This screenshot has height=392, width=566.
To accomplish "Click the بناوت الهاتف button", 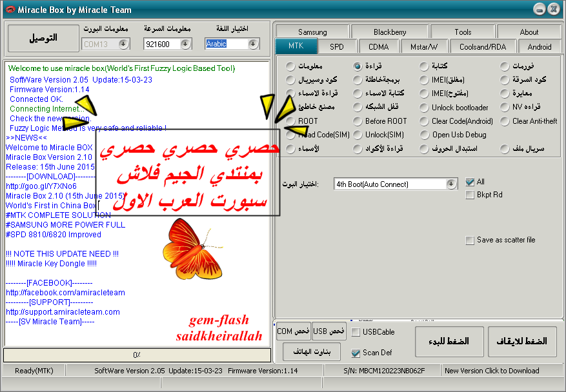I will pyautogui.click(x=312, y=351).
